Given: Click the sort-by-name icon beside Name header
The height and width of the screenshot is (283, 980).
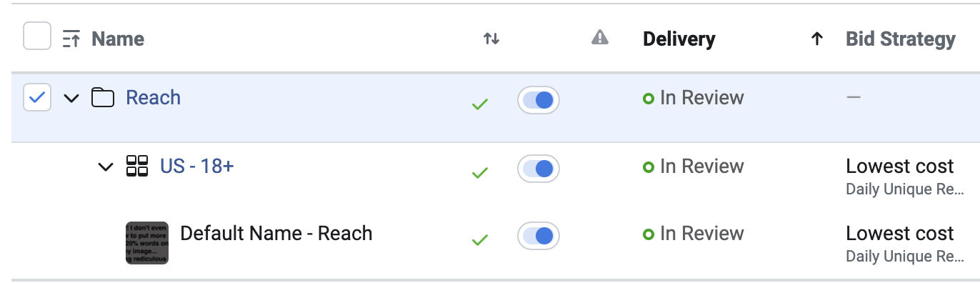Looking at the screenshot, I should (71, 39).
